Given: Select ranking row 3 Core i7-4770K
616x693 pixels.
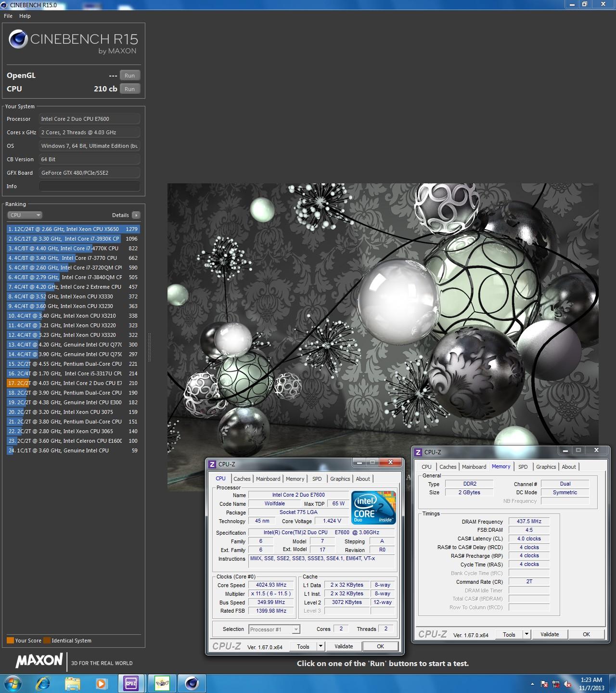Looking at the screenshot, I should click(73, 248).
